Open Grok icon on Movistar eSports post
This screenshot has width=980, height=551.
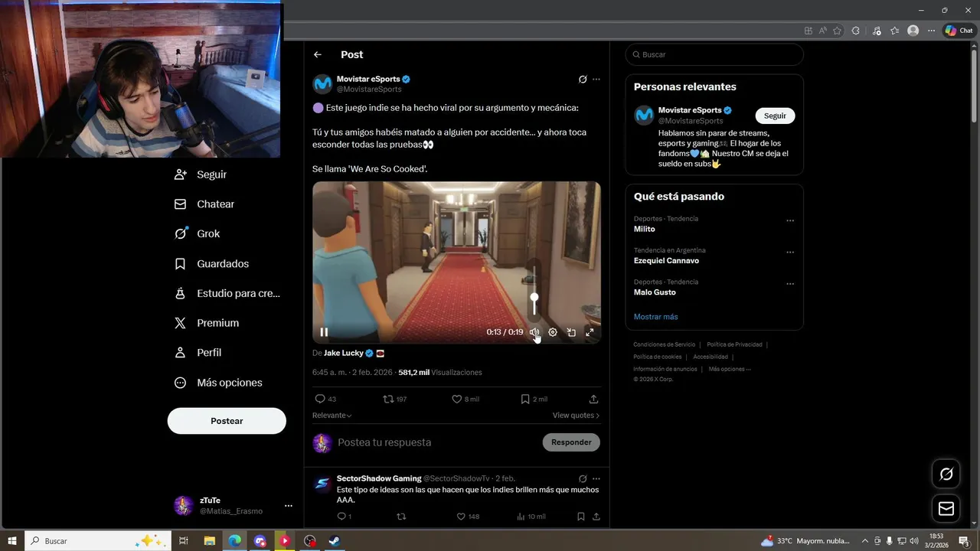[583, 80]
